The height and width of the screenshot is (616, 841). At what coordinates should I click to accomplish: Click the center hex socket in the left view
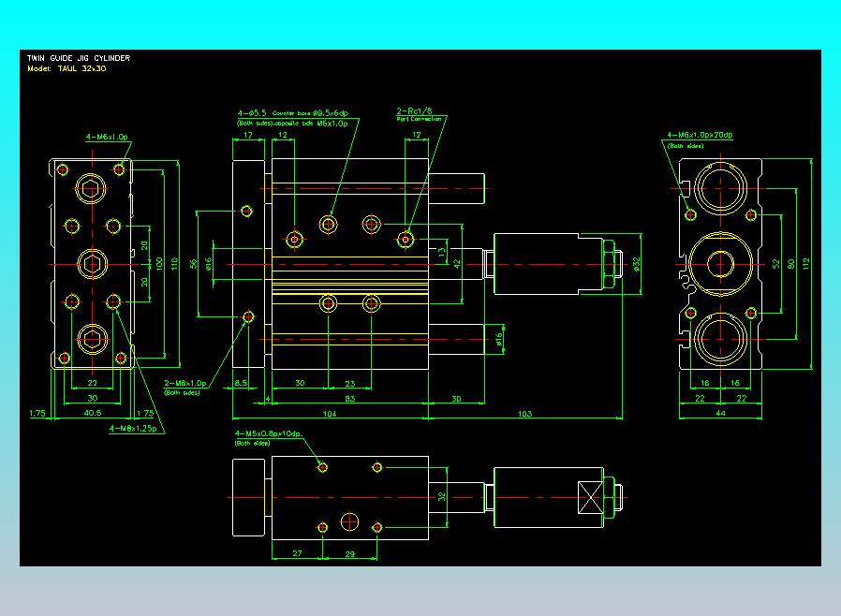(93, 264)
